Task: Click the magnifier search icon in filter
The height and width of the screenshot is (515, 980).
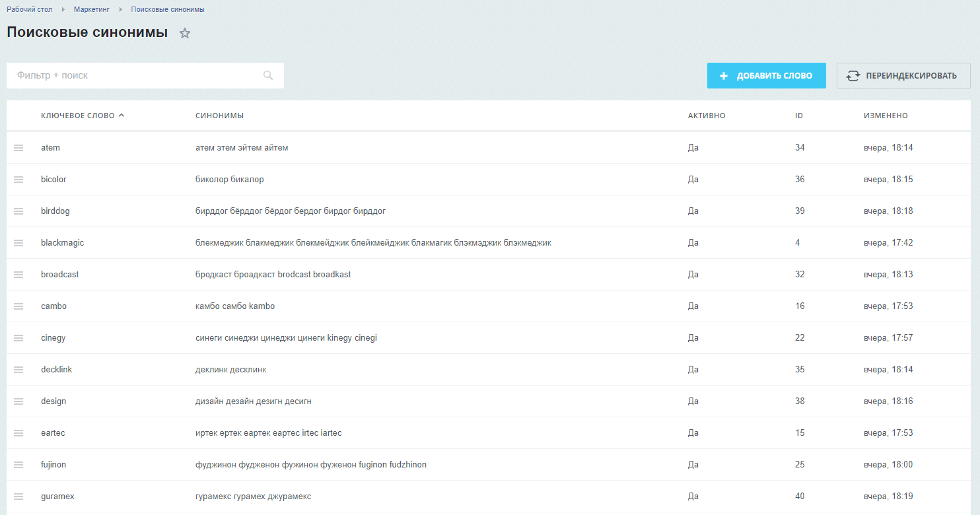Action: pyautogui.click(x=268, y=75)
